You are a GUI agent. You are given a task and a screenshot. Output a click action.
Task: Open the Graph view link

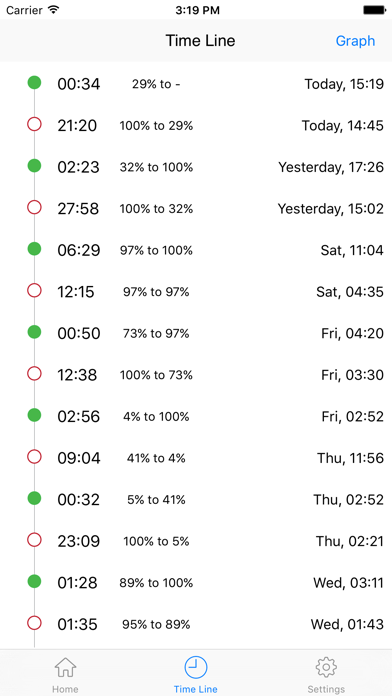point(355,41)
